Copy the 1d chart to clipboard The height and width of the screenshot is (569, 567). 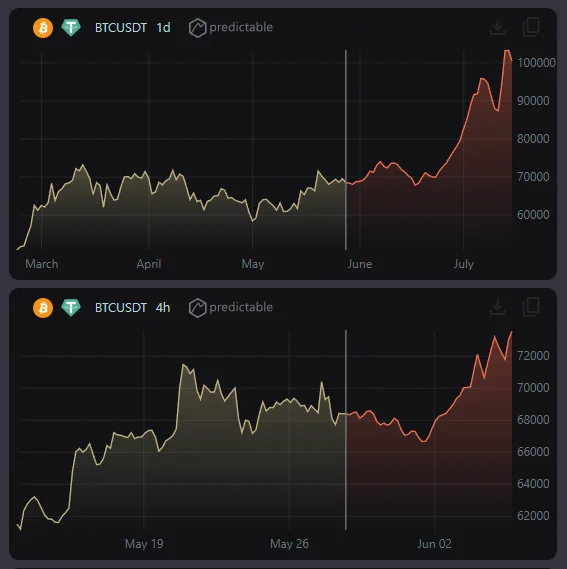(x=531, y=27)
